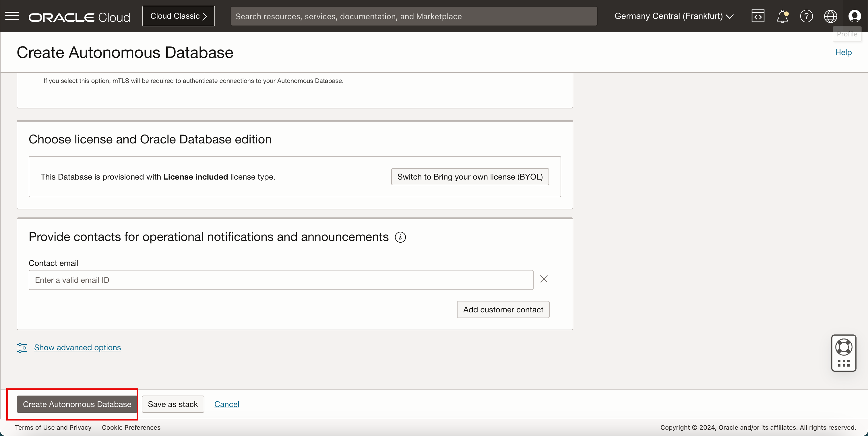Click the Cancel link
This screenshot has height=436, width=868.
[226, 404]
